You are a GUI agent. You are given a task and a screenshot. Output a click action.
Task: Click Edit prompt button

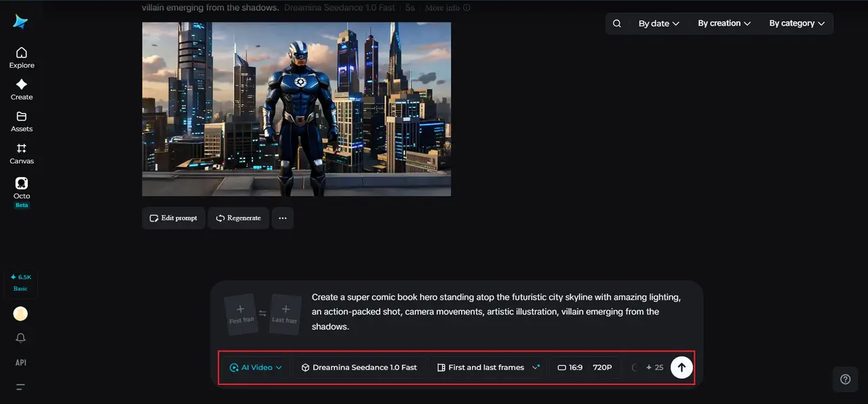[x=174, y=218]
